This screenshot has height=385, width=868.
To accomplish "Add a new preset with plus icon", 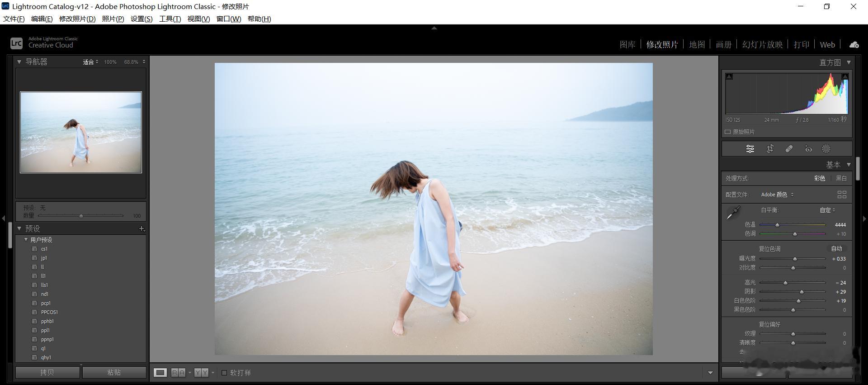I will pyautogui.click(x=142, y=228).
